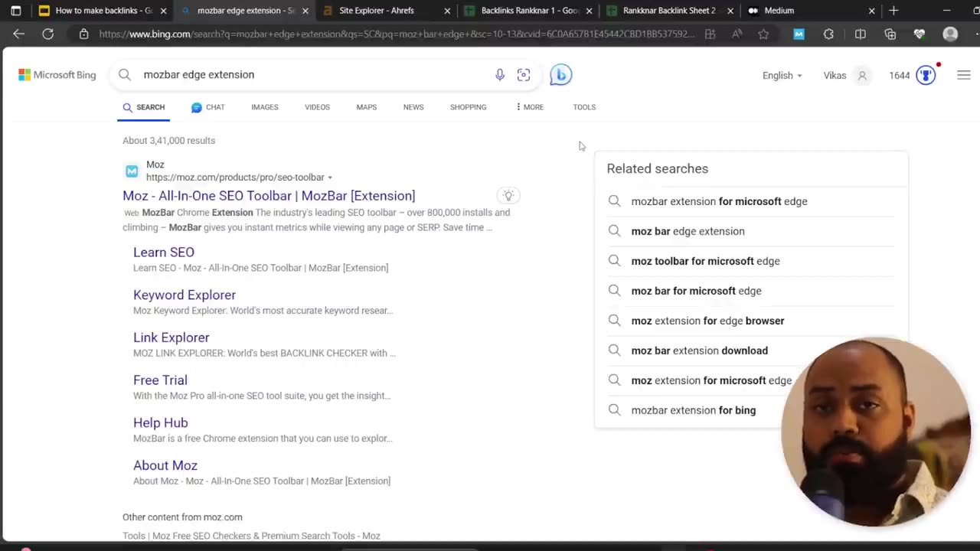Activate the Read aloud icon
The height and width of the screenshot is (551, 980).
pos(737,34)
